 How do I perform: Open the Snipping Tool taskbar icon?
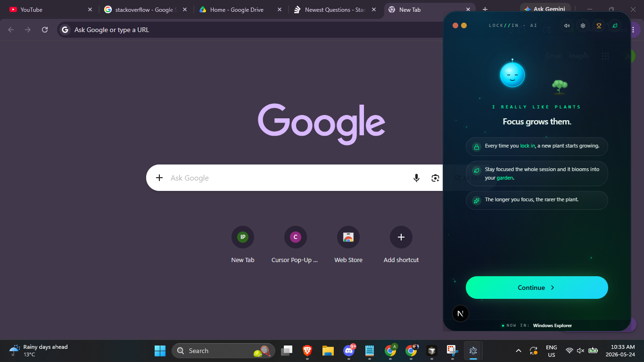[x=453, y=351]
